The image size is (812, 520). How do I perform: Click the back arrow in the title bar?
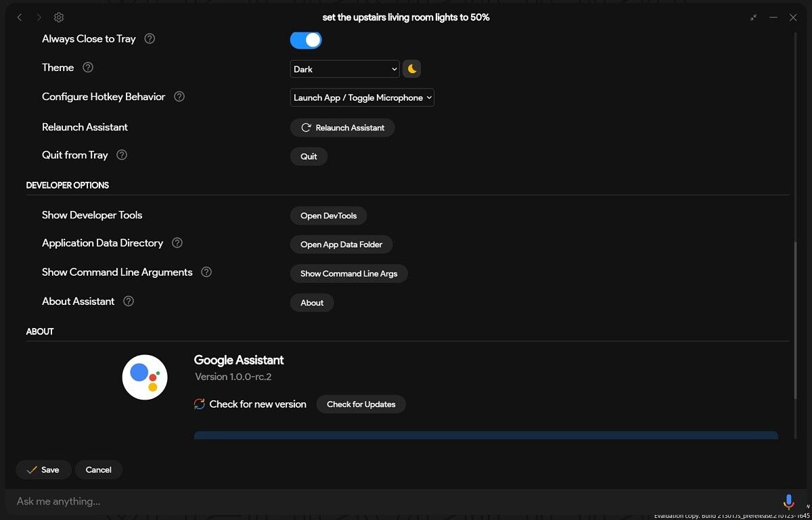19,17
